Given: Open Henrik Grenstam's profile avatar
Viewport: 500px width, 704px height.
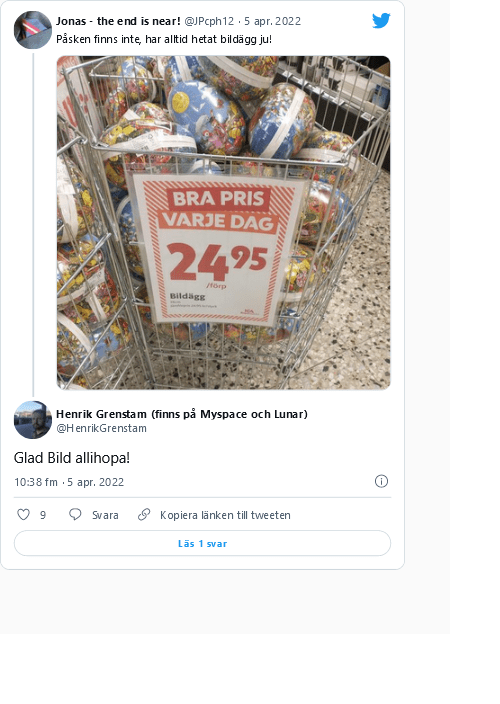Looking at the screenshot, I should (x=33, y=420).
